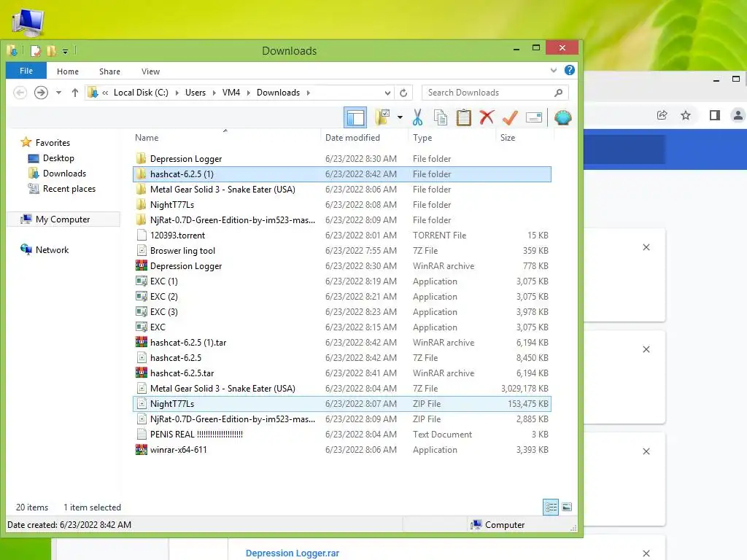Click the blue shell globe toolbar icon
Screen dimensions: 747x560
tap(562, 117)
